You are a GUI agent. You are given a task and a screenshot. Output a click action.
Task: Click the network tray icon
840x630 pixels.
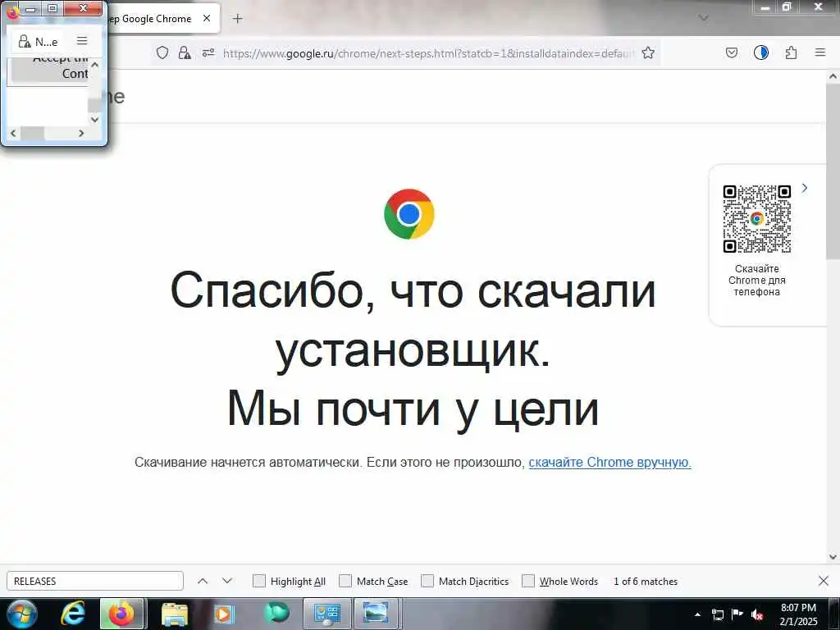717,614
